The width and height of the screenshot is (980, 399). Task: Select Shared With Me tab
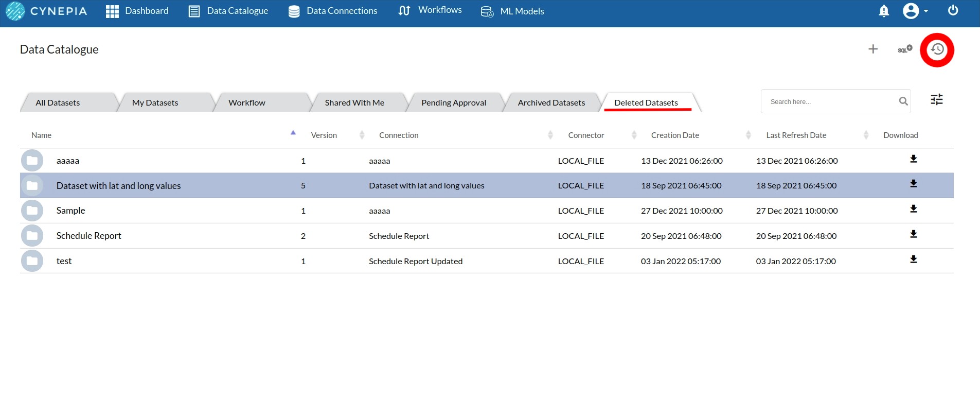(x=354, y=102)
